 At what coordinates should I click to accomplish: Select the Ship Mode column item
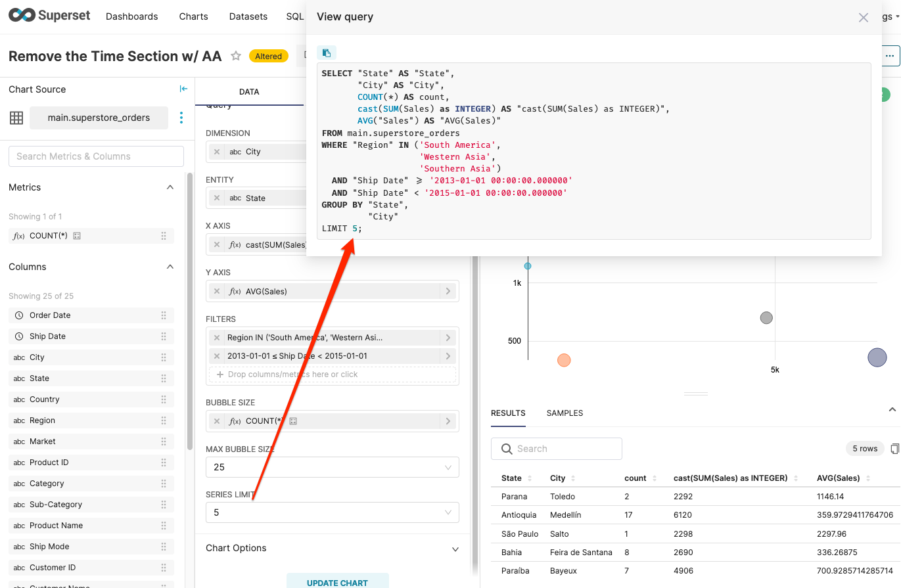(91, 547)
